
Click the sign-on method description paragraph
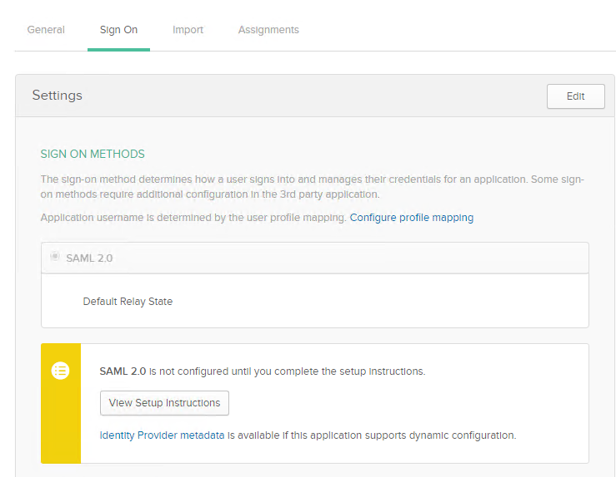point(312,187)
